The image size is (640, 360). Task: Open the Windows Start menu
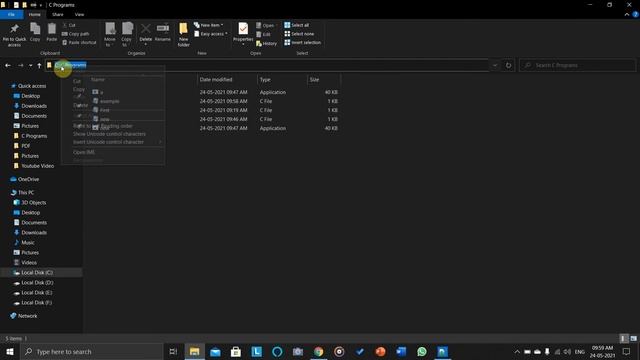point(10,351)
